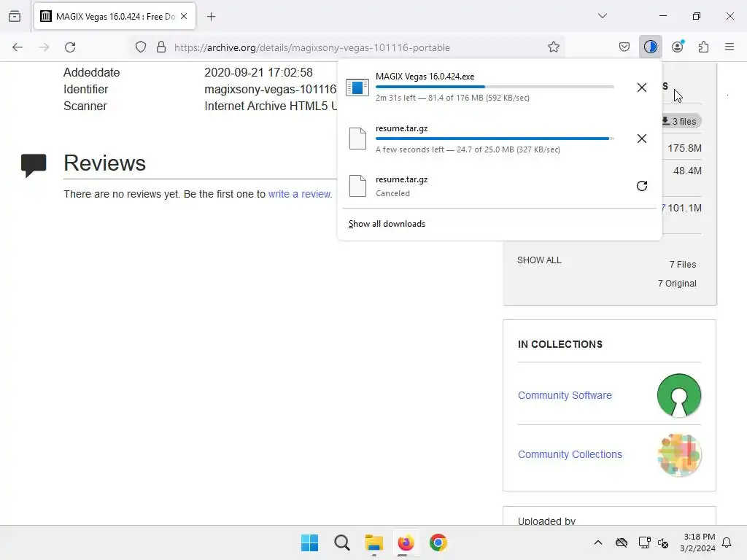Click the 175.8M file size entry

(684, 148)
